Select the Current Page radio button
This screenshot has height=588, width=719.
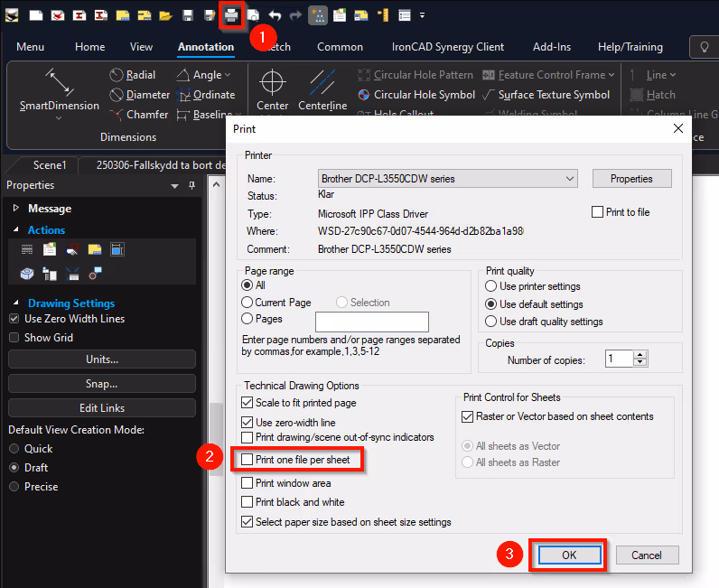tap(247, 303)
